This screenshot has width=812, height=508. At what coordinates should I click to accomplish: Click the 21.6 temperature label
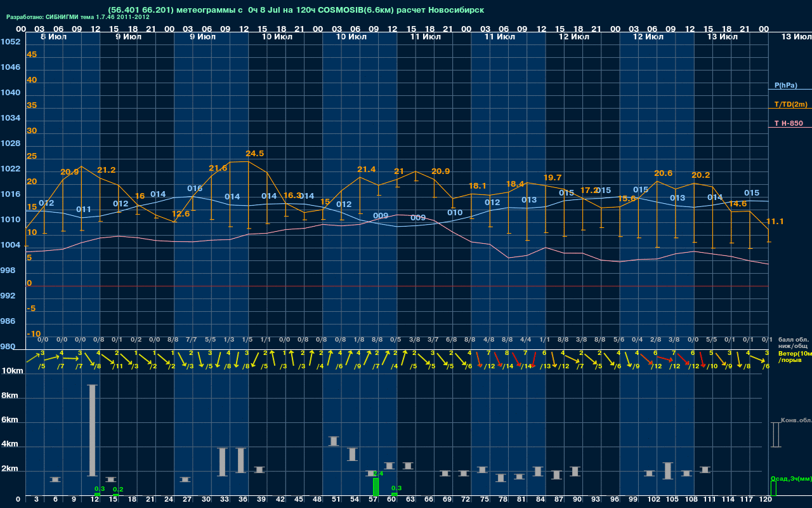(218, 168)
